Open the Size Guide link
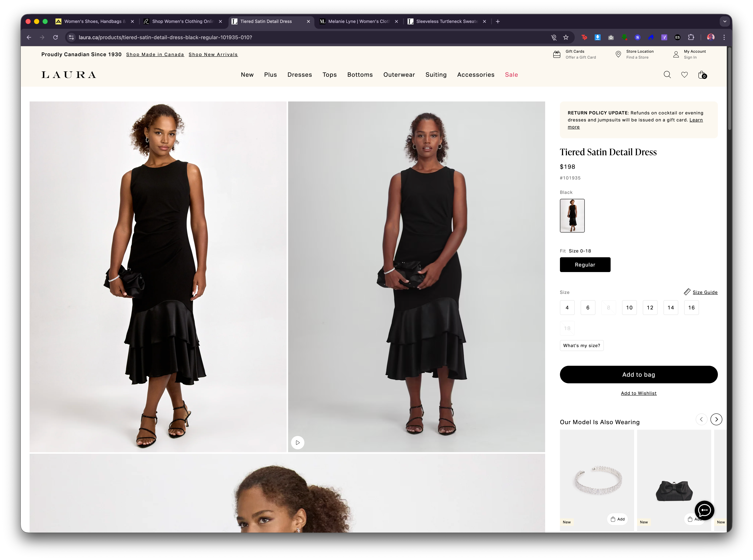 (x=705, y=292)
